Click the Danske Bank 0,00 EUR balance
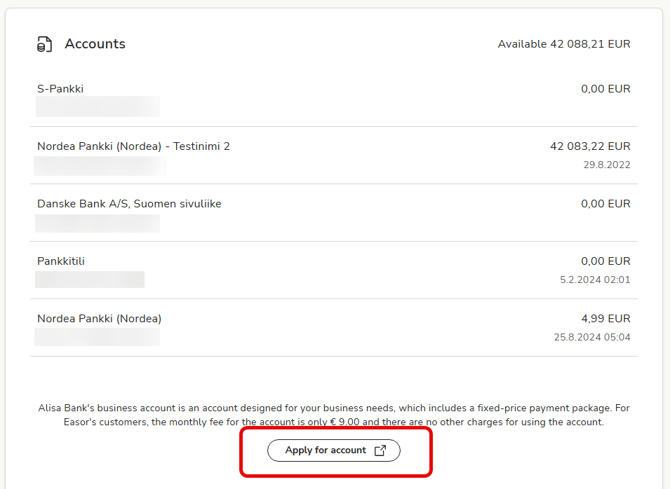The width and height of the screenshot is (670, 489). pos(605,203)
